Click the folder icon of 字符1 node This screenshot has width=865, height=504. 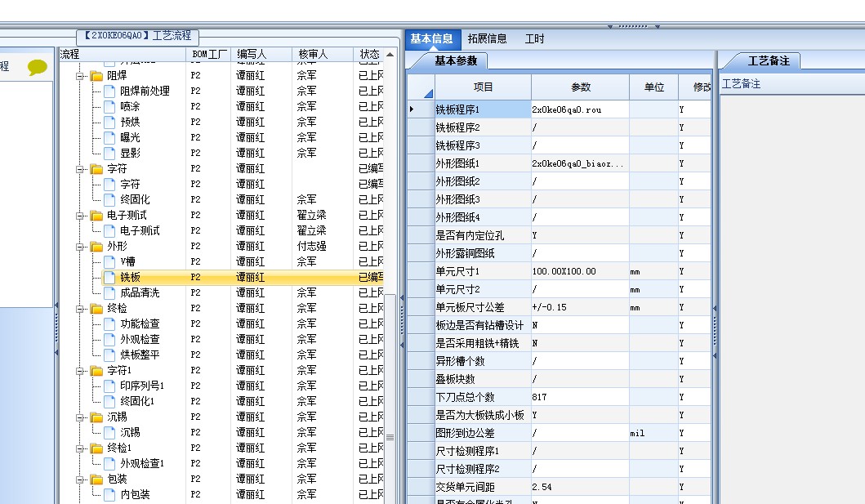pyautogui.click(x=96, y=371)
